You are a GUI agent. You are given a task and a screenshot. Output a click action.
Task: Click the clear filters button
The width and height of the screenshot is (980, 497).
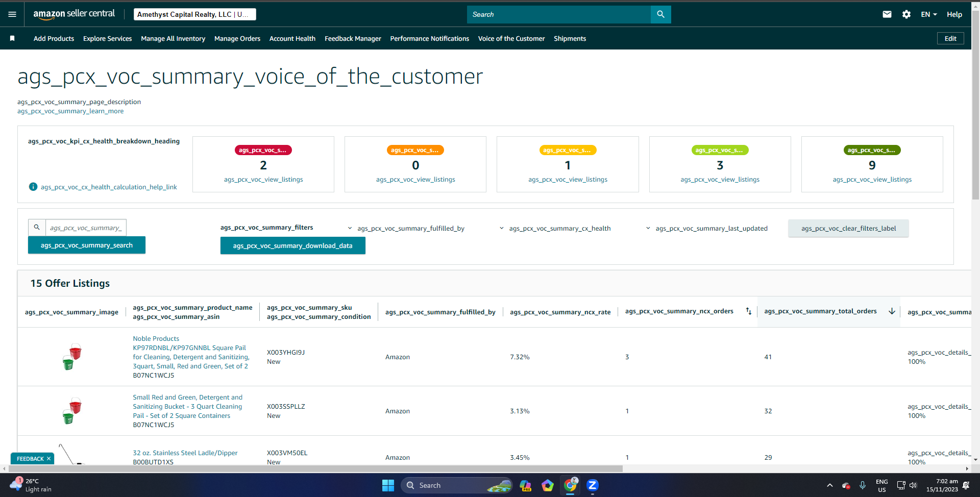click(x=848, y=228)
